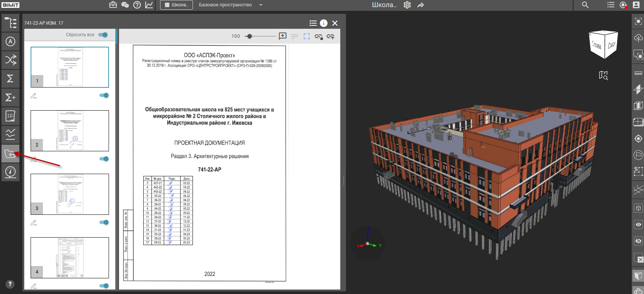Open the 2D drawings panel icon
Image resolution: width=644 pixels, height=294 pixels.
tap(10, 116)
